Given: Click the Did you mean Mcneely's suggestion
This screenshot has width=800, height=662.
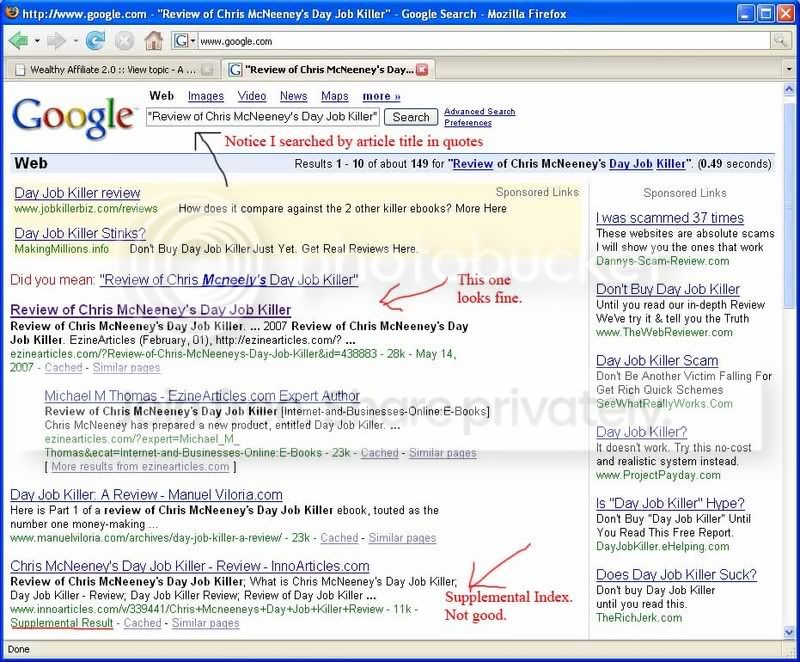Looking at the screenshot, I should coord(229,280).
